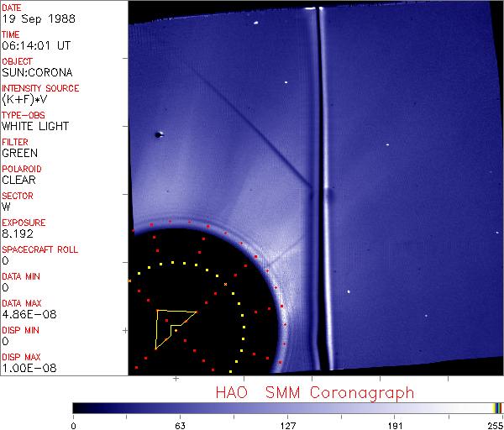Click the DATA MIN label
This screenshot has height=430, width=504.
pos(21,276)
